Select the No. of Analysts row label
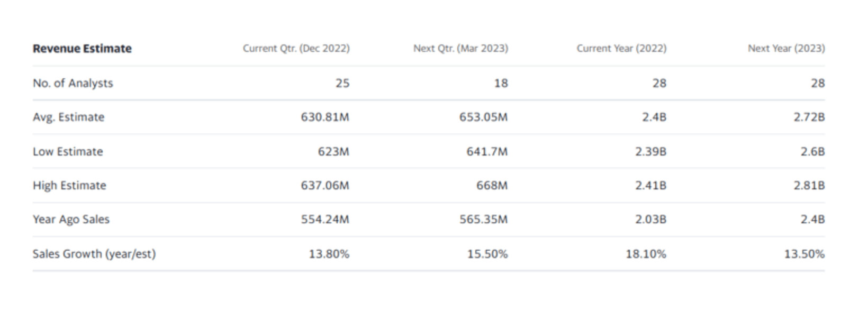This screenshot has width=868, height=310. coord(73,83)
